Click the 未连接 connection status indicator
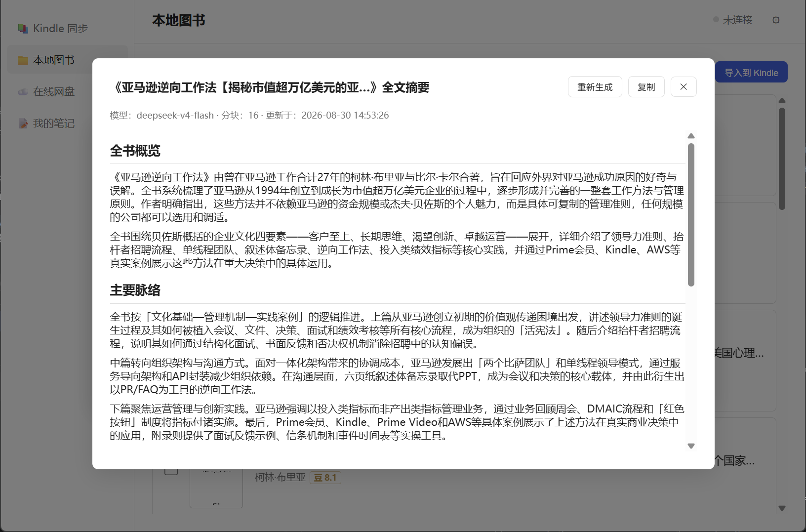 coord(733,20)
